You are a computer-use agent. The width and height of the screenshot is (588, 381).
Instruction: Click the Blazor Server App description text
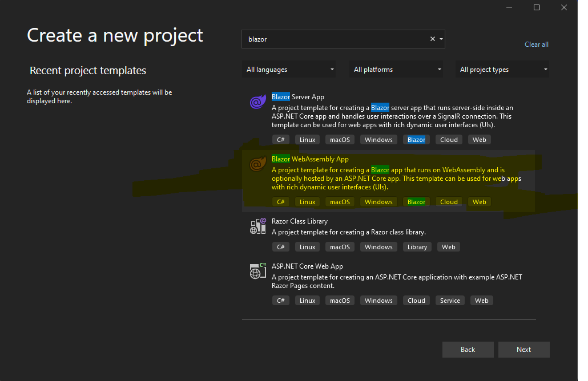(392, 116)
